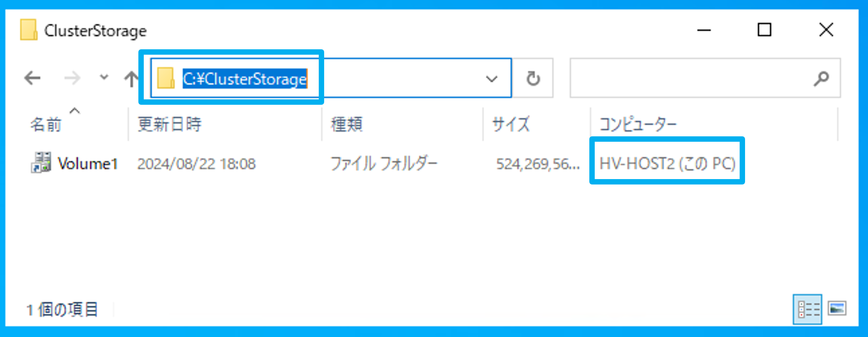The width and height of the screenshot is (868, 337).
Task: Click the size value 524,269,56...
Action: [538, 164]
